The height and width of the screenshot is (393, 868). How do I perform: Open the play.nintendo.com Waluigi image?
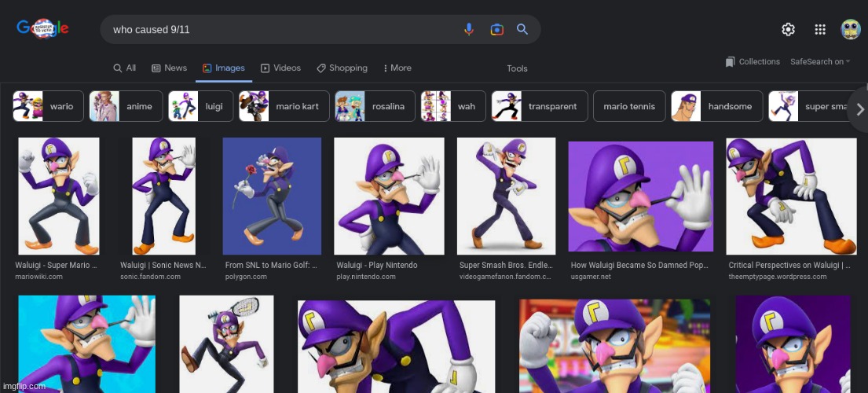pyautogui.click(x=389, y=196)
